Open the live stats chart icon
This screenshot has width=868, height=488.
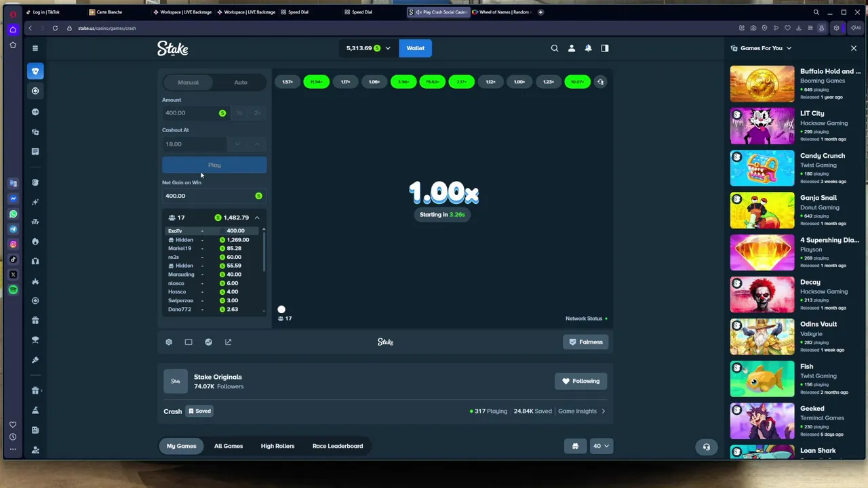(x=208, y=342)
